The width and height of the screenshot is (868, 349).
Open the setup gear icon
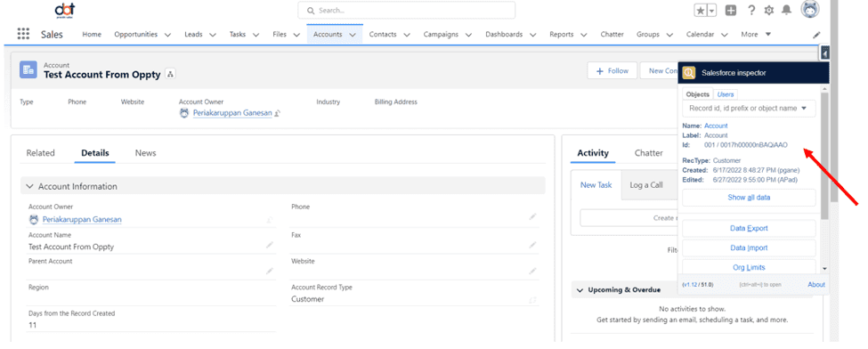point(768,10)
